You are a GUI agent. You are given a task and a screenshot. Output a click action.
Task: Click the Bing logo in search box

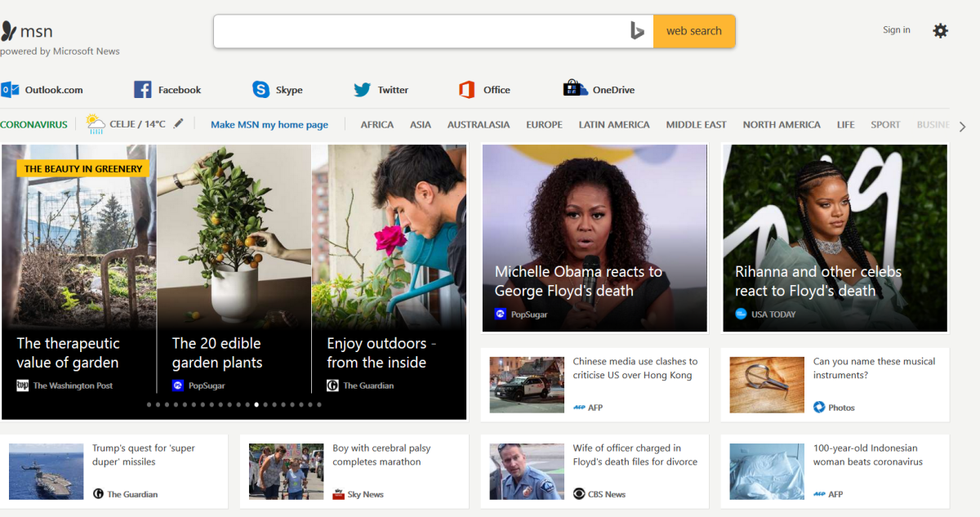[637, 31]
